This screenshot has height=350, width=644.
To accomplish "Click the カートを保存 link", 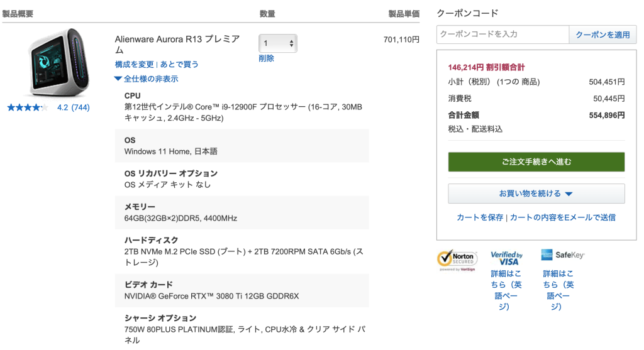I will pos(480,217).
